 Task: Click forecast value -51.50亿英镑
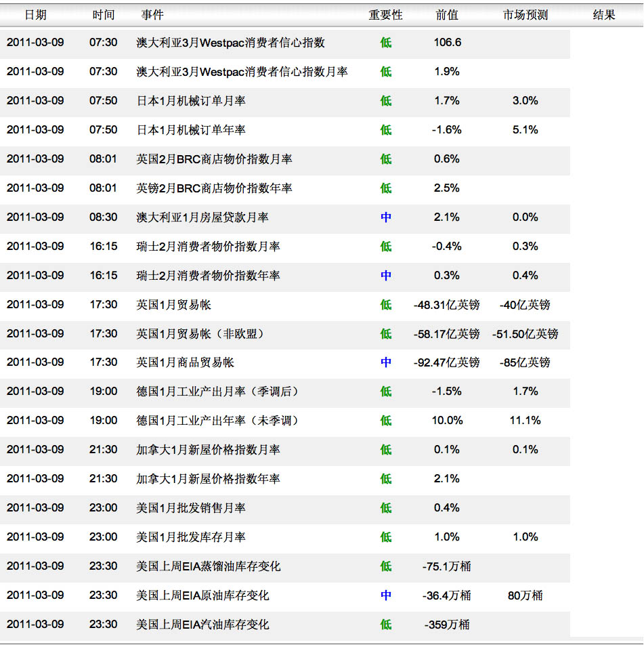(525, 334)
